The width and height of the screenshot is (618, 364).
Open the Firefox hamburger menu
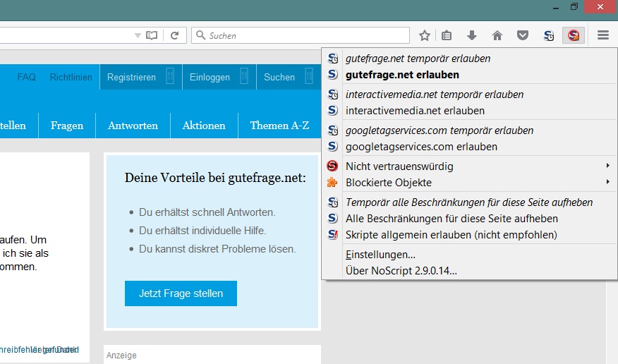pos(602,35)
